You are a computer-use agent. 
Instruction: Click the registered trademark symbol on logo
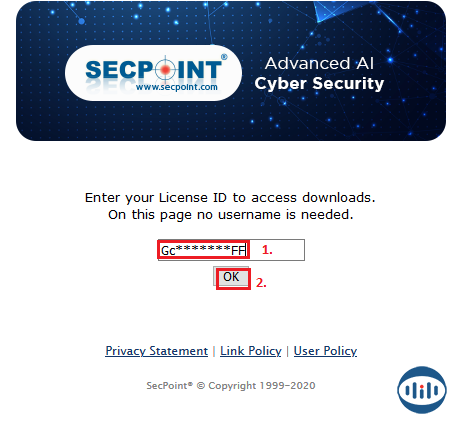(x=224, y=57)
